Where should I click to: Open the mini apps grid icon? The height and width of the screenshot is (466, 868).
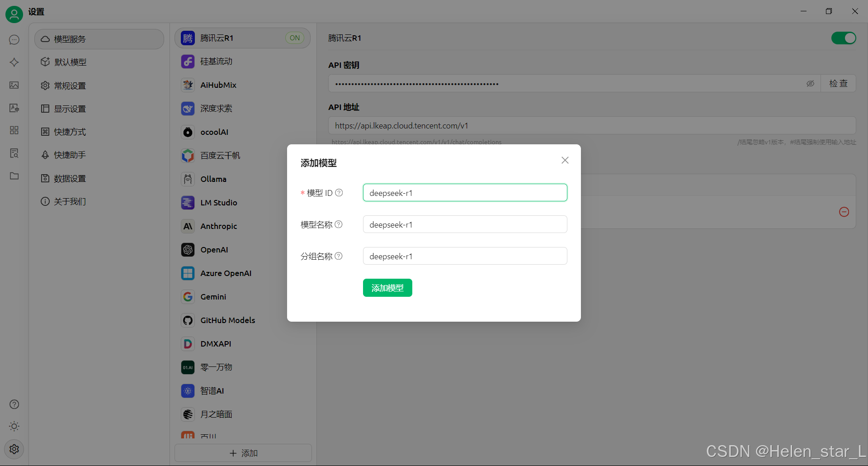click(x=14, y=130)
